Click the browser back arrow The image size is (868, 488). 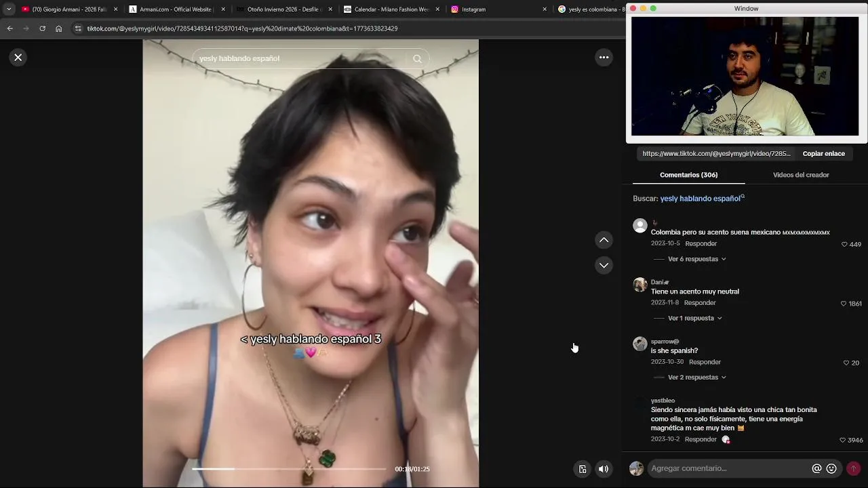pyautogui.click(x=9, y=28)
